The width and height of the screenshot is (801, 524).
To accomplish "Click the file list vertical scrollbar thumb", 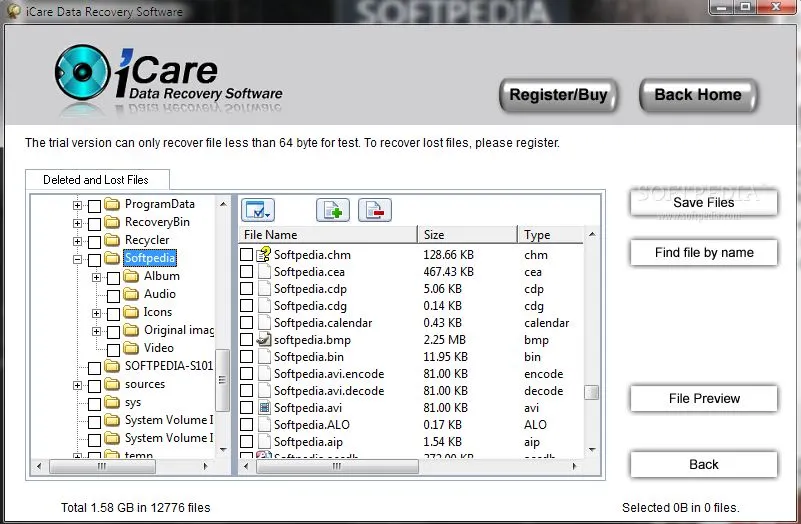I will (591, 392).
